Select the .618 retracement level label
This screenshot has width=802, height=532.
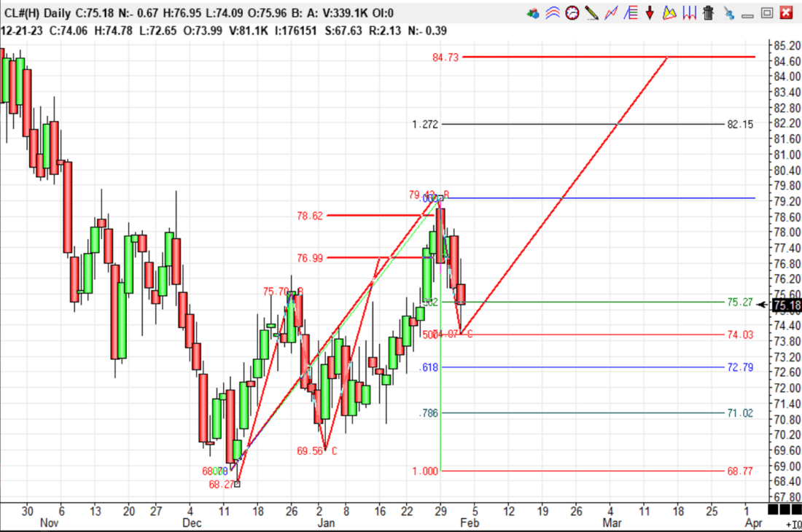[x=428, y=367]
